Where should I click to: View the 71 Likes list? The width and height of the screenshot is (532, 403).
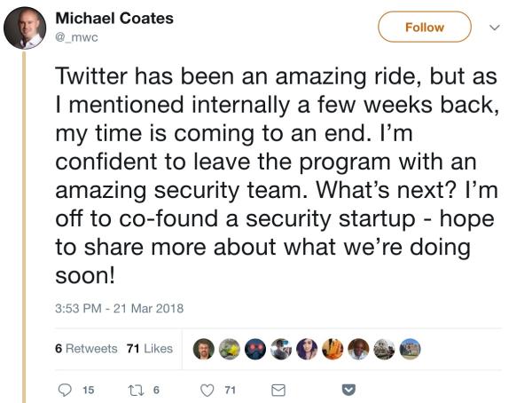pos(149,349)
